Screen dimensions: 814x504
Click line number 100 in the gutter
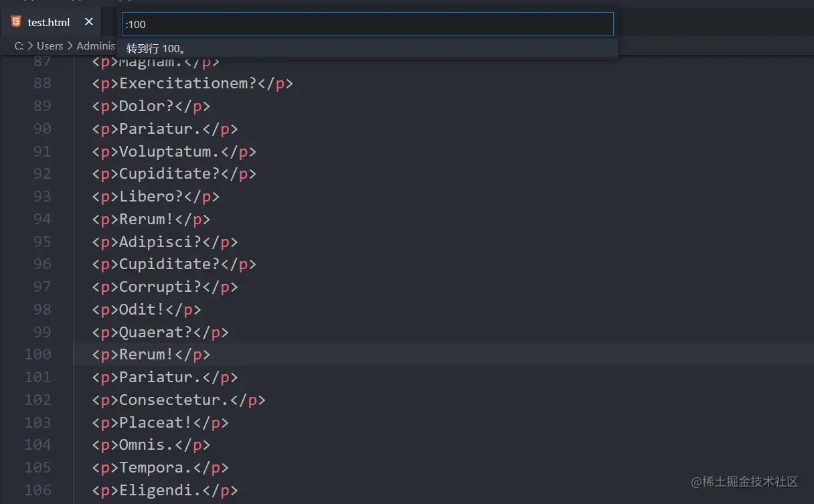(37, 354)
